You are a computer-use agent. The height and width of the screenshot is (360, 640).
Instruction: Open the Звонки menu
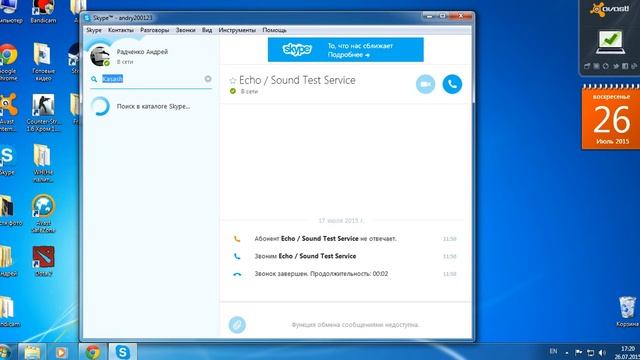click(185, 30)
